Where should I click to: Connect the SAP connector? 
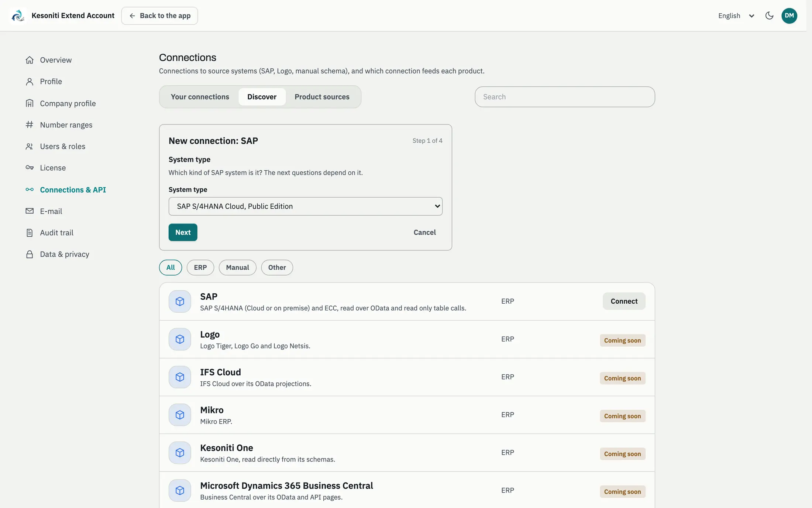click(624, 301)
